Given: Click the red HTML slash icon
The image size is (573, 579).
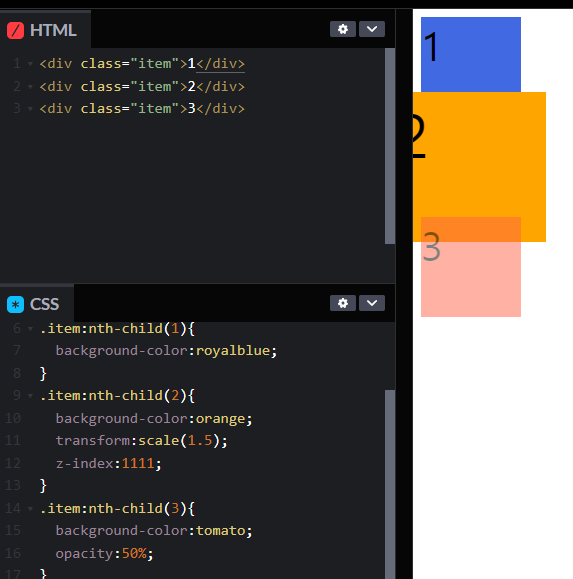Looking at the screenshot, I should 16,30.
